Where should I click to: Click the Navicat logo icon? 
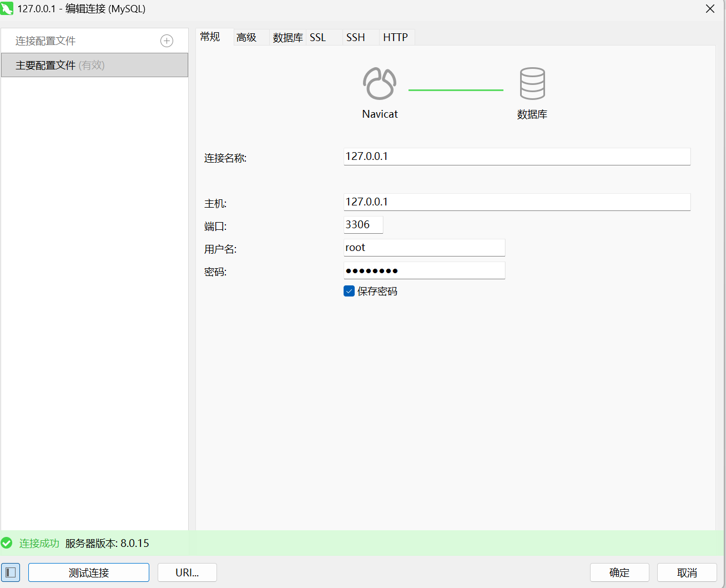pos(380,83)
